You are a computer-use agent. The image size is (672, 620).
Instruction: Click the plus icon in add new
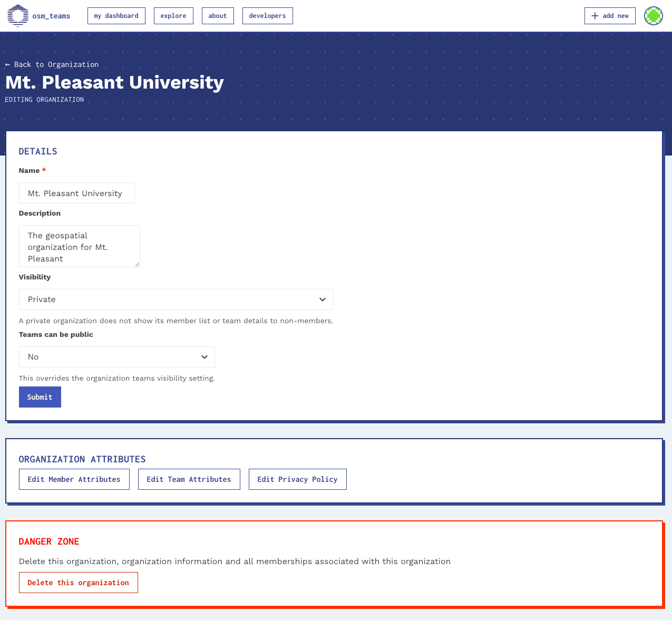click(595, 16)
